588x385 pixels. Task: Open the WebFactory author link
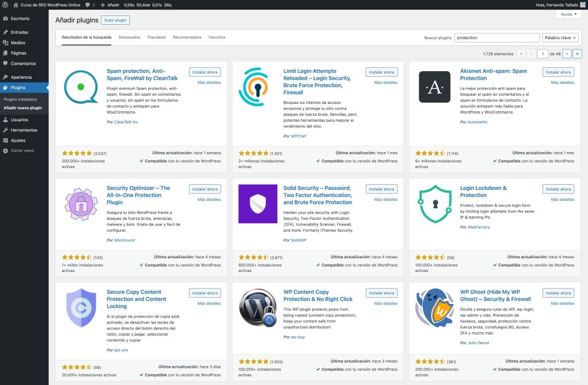[478, 227]
